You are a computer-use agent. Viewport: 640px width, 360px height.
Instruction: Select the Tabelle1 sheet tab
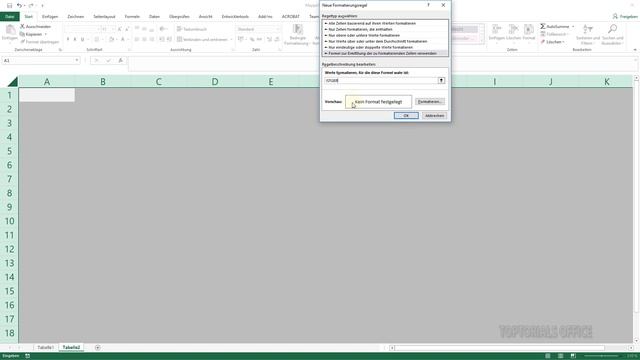pyautogui.click(x=45, y=347)
